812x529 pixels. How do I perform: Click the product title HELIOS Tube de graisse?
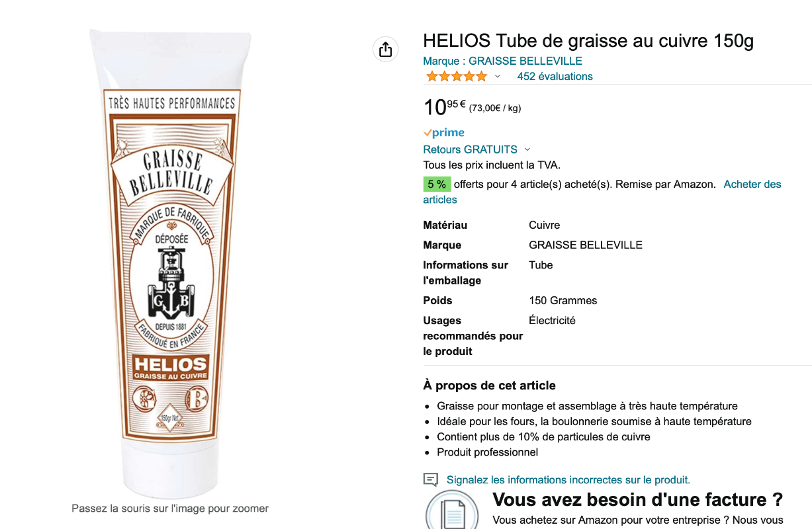pos(588,40)
